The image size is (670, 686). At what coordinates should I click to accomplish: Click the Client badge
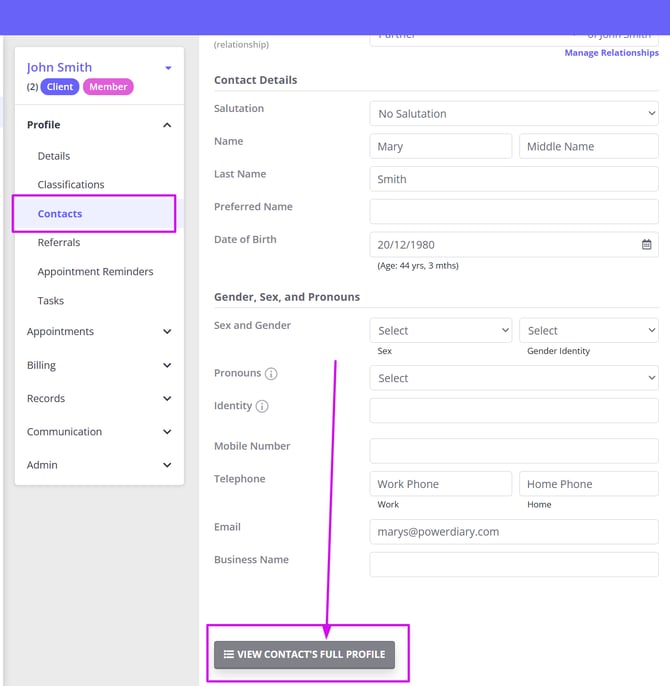pos(60,87)
